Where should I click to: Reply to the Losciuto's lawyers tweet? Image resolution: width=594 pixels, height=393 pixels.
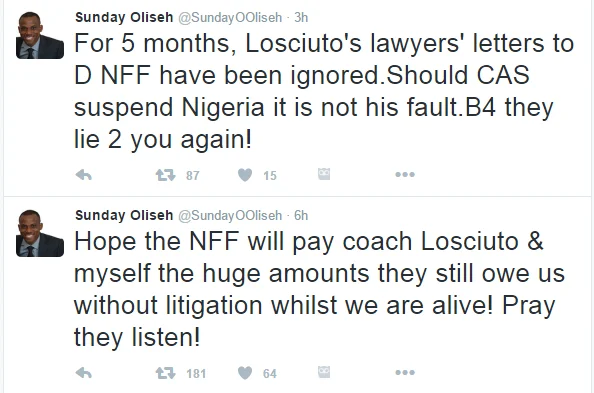pos(83,175)
